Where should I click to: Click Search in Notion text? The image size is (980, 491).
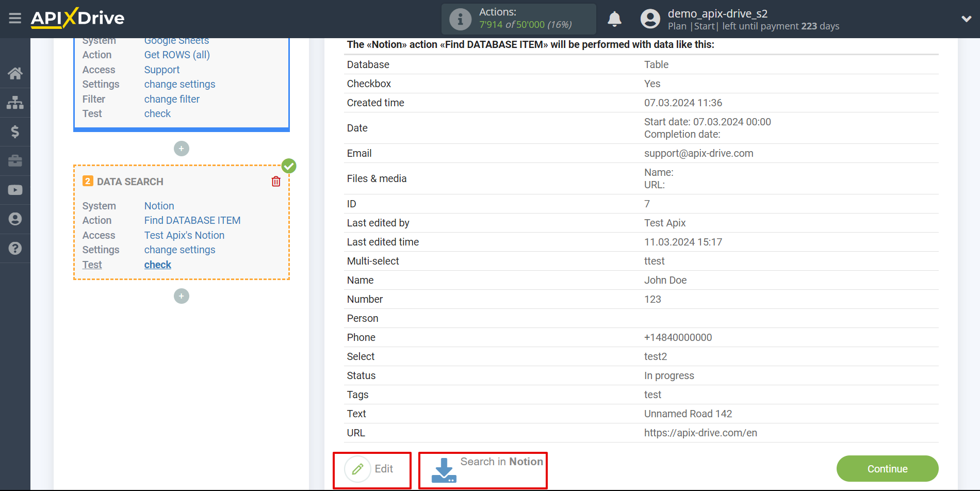[x=501, y=462]
